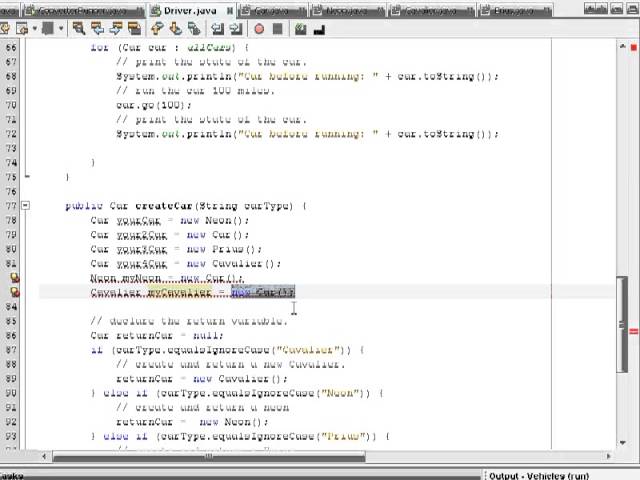The height and width of the screenshot is (480, 640).
Task: Click line number 86 in gutter
Action: (x=11, y=336)
